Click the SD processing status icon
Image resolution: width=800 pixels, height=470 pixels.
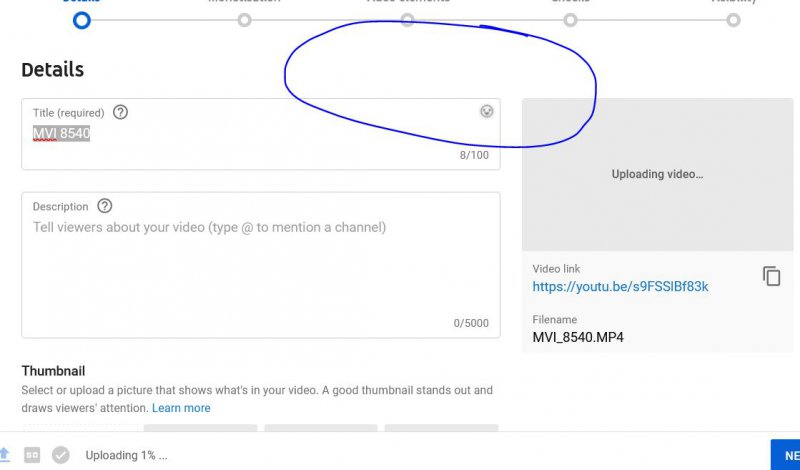32,455
